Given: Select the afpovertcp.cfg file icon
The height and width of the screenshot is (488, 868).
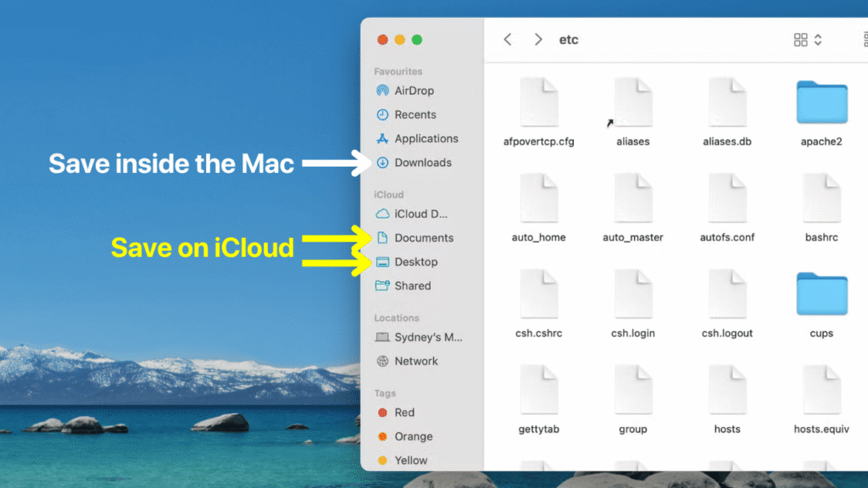Looking at the screenshot, I should (x=538, y=103).
